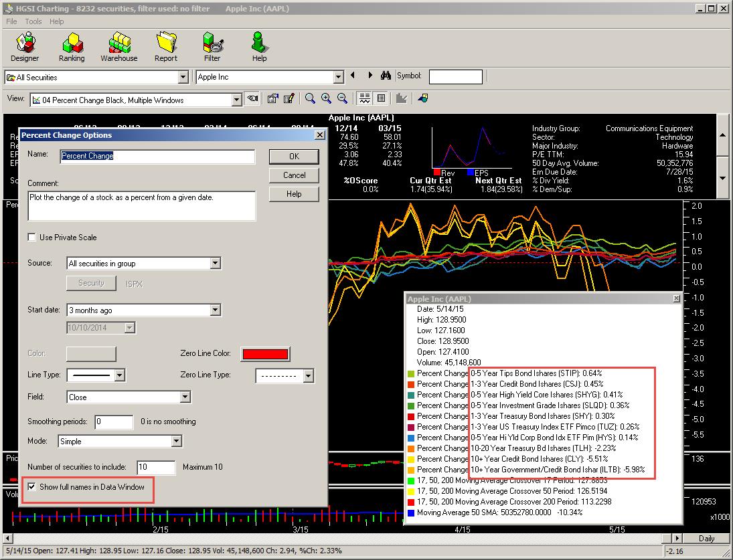Click the zoom in magnifier
The height and width of the screenshot is (560, 733).
(x=326, y=98)
